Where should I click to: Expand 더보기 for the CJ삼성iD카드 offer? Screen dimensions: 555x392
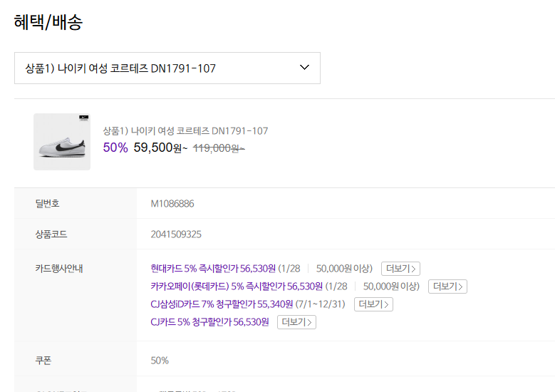pos(373,304)
